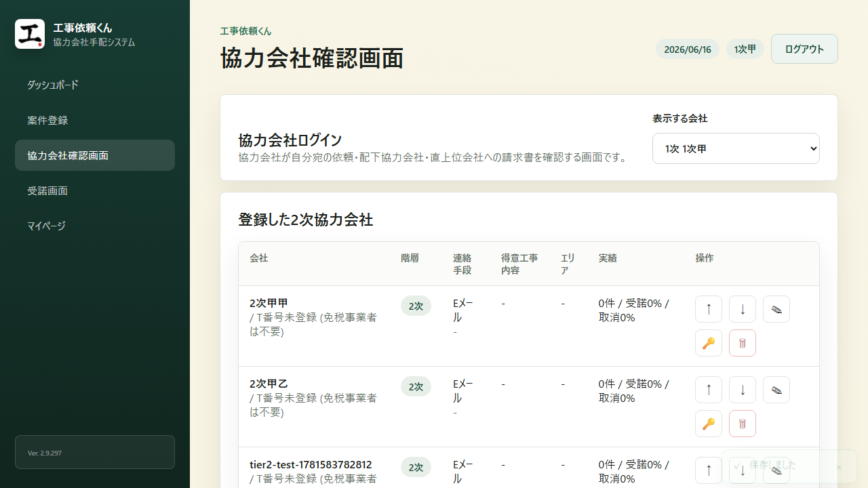This screenshot has width=868, height=488.
Task: Select the company name 2次甲乙
Action: pyautogui.click(x=269, y=384)
